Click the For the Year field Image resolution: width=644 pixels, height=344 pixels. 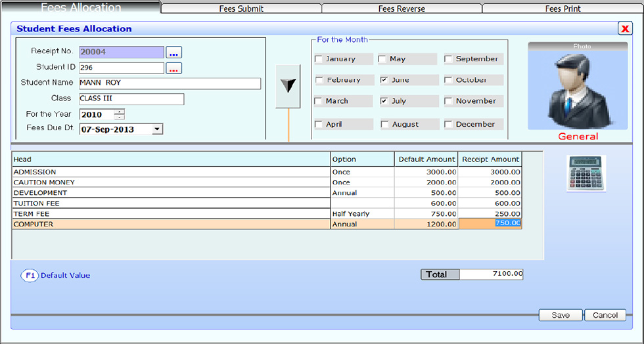point(97,114)
